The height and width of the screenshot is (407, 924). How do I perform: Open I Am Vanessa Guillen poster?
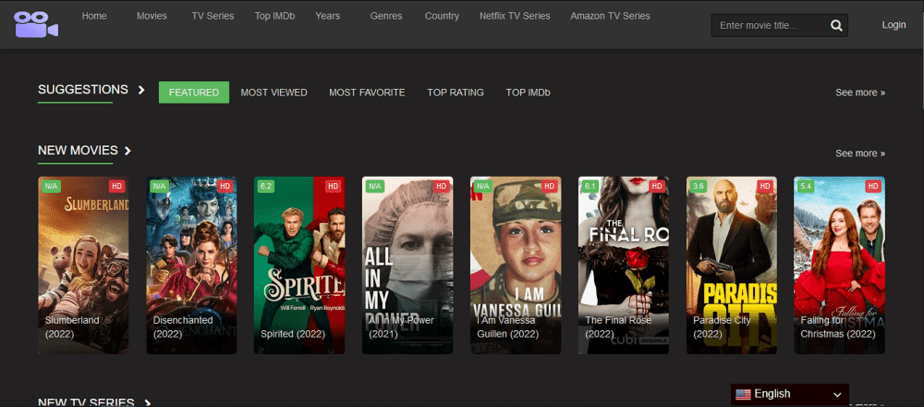[x=516, y=266]
